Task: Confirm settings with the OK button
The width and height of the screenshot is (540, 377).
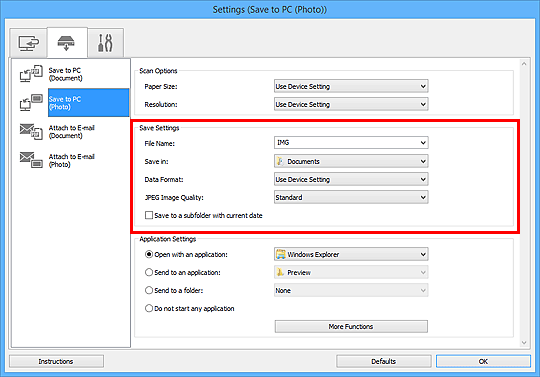Action: tap(483, 361)
